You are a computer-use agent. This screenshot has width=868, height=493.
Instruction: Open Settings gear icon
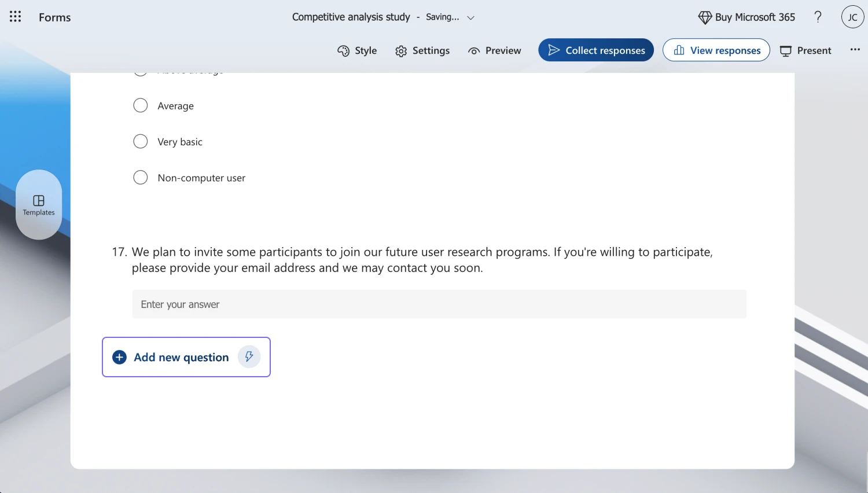point(401,51)
